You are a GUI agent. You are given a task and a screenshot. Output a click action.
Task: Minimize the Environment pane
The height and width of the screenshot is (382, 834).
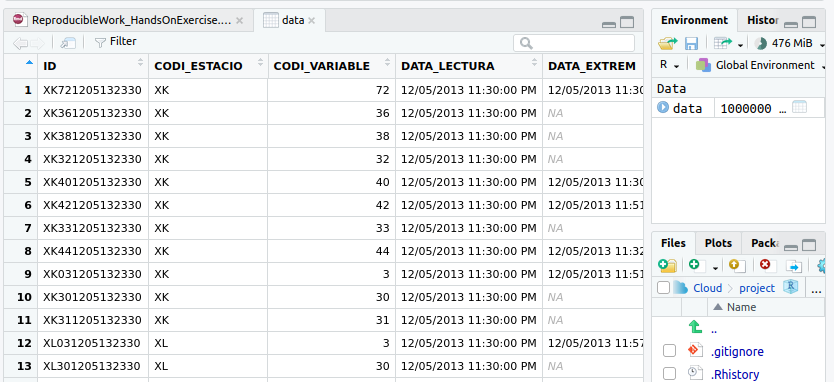791,23
